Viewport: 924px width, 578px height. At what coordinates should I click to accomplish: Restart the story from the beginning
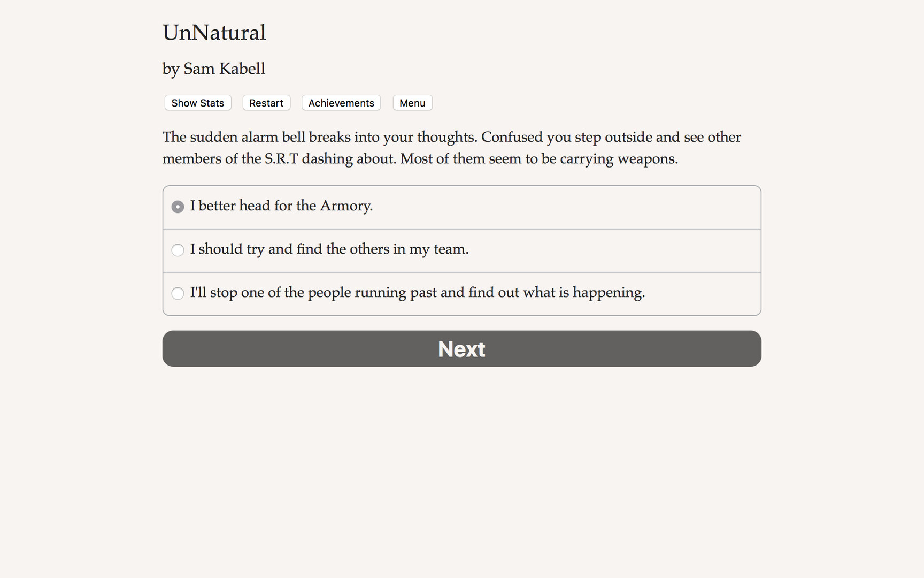tap(266, 103)
